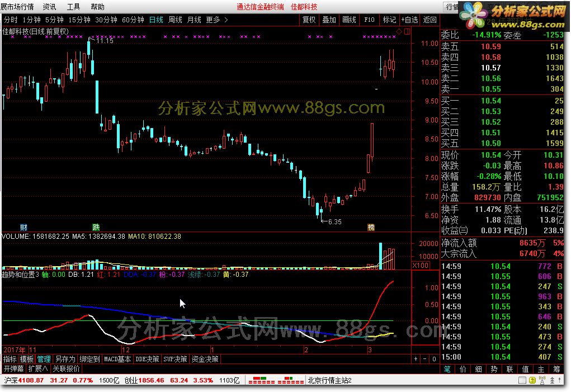Click the '管理' manage tab at bottom
571x392 pixels.
(x=44, y=359)
